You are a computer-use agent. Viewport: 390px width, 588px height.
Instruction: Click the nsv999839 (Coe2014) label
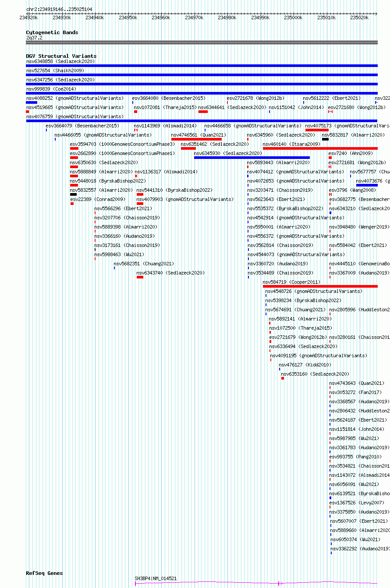51,89
